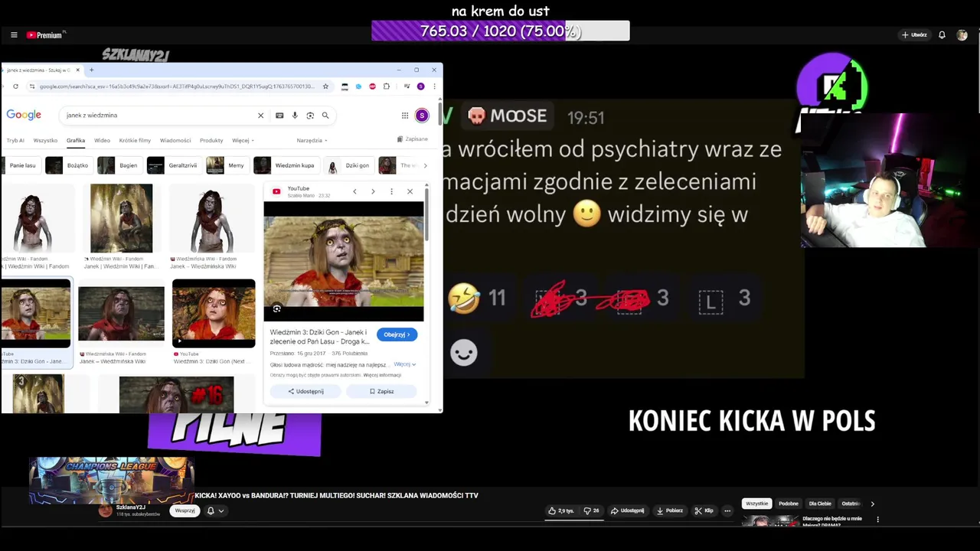Bookmark this page with the star
The width and height of the screenshot is (980, 551).
[x=325, y=86]
